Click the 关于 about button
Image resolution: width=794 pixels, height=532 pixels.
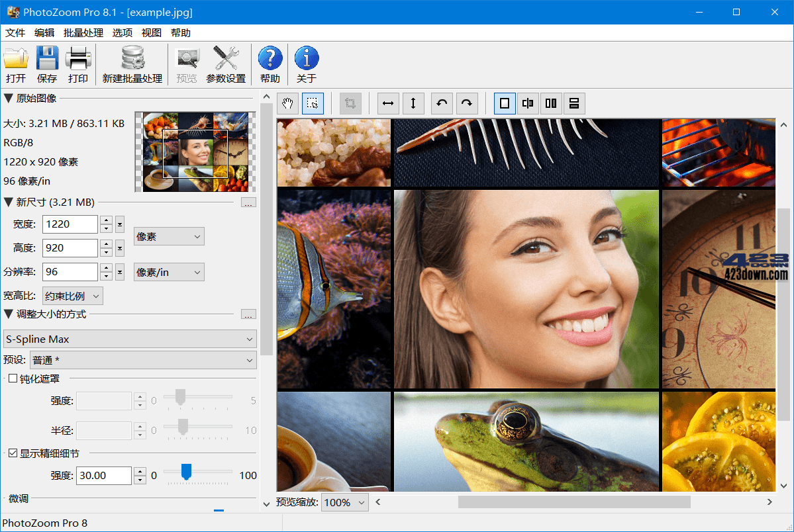[x=306, y=64]
